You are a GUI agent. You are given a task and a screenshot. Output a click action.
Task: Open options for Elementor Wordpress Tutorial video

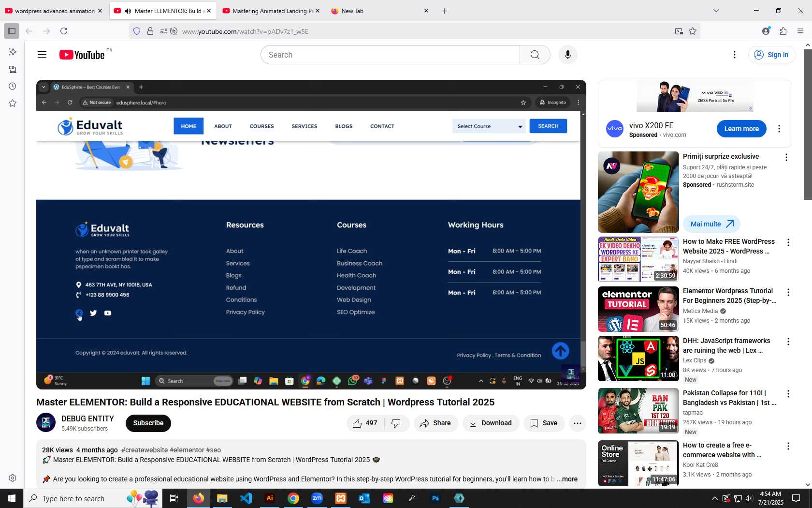point(788,292)
